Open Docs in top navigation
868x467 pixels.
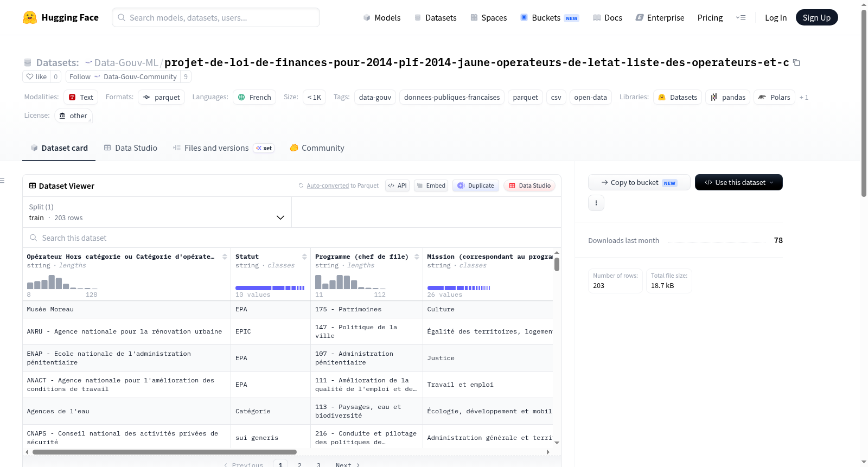(608, 17)
